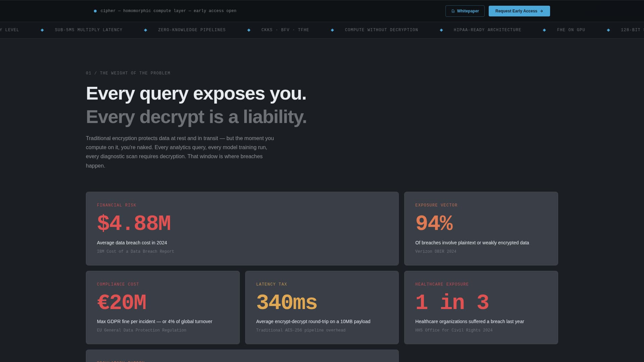Click blue status dot beside cipher text
The height and width of the screenshot is (362, 644).
point(95,11)
